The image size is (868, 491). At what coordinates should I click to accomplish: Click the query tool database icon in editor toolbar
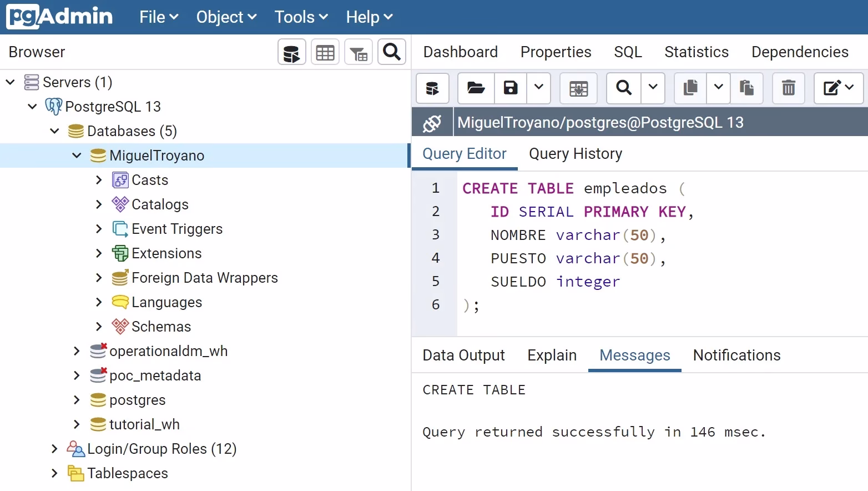coord(432,88)
